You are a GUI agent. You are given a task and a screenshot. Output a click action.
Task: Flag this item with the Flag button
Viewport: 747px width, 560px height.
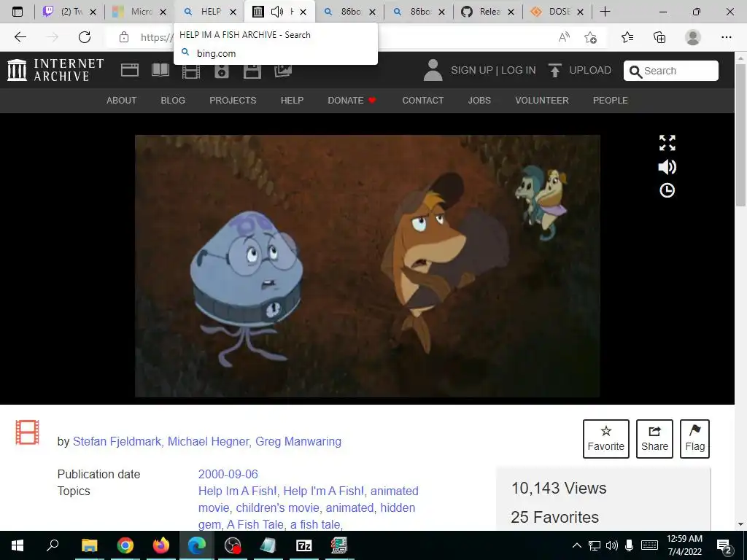coord(694,438)
